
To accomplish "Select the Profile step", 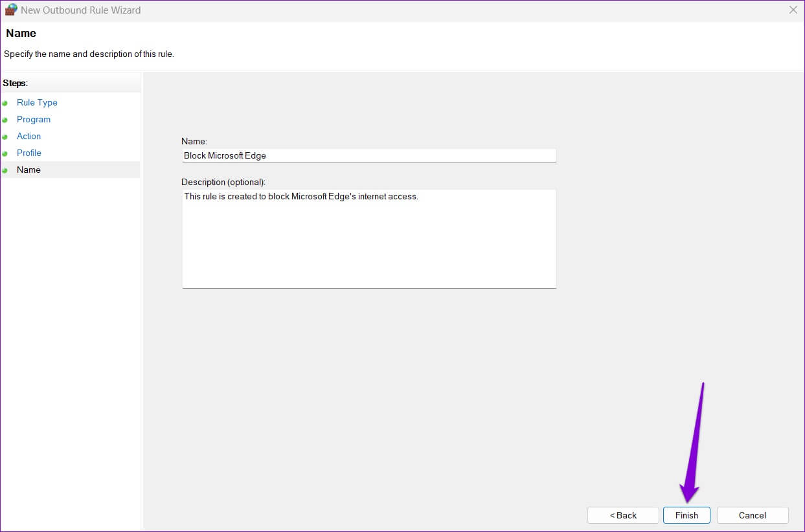I will coord(29,153).
